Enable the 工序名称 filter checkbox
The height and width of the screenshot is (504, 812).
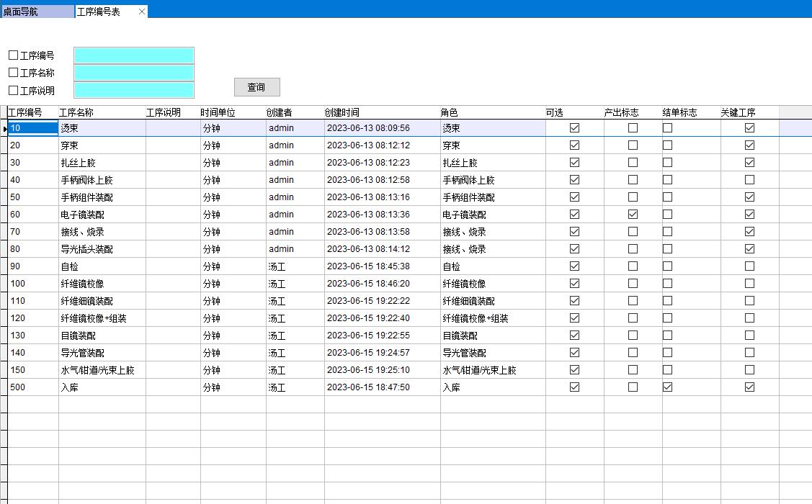click(x=13, y=73)
